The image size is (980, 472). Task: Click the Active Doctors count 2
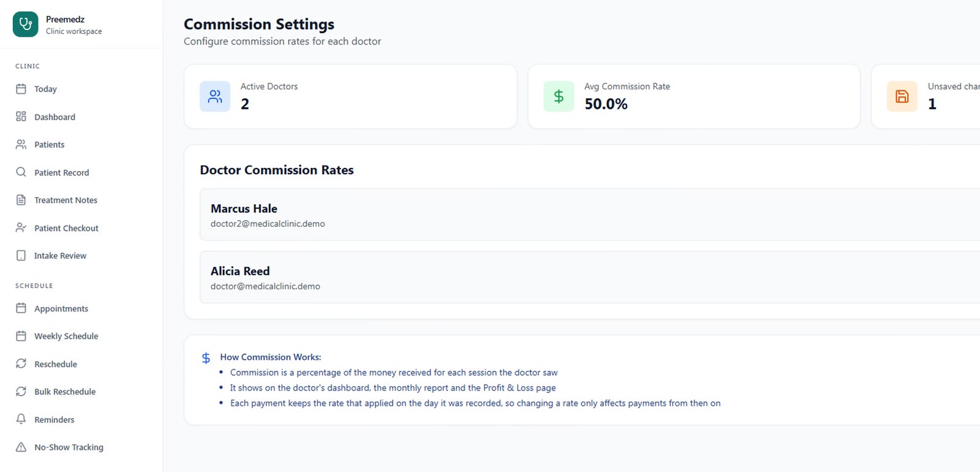click(245, 104)
